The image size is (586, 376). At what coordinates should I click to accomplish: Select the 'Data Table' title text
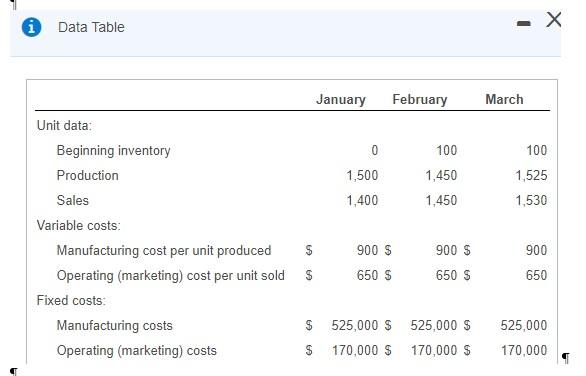pyautogui.click(x=91, y=27)
